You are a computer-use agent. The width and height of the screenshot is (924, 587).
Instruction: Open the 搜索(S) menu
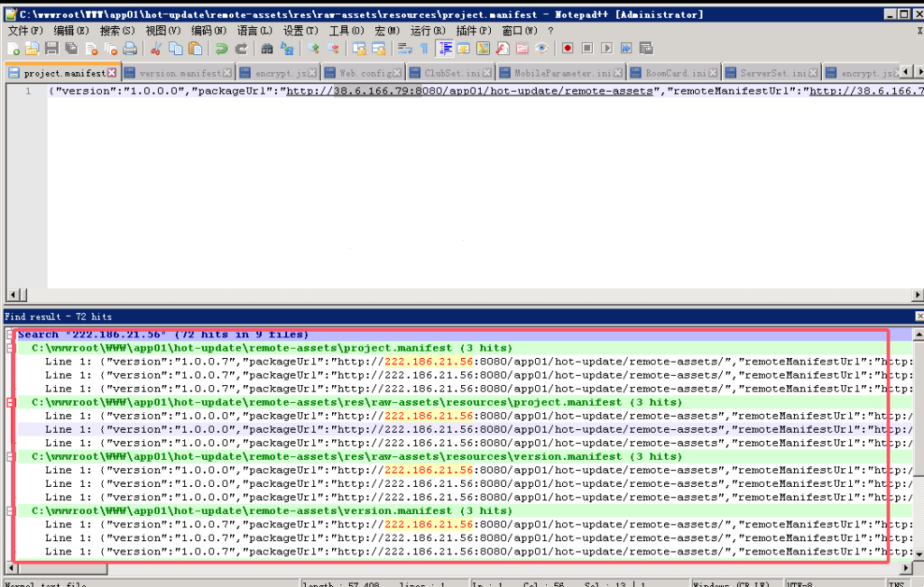117,31
